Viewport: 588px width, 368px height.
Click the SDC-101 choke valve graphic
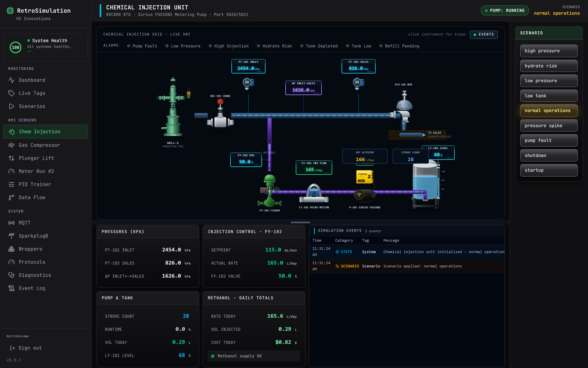(x=220, y=114)
